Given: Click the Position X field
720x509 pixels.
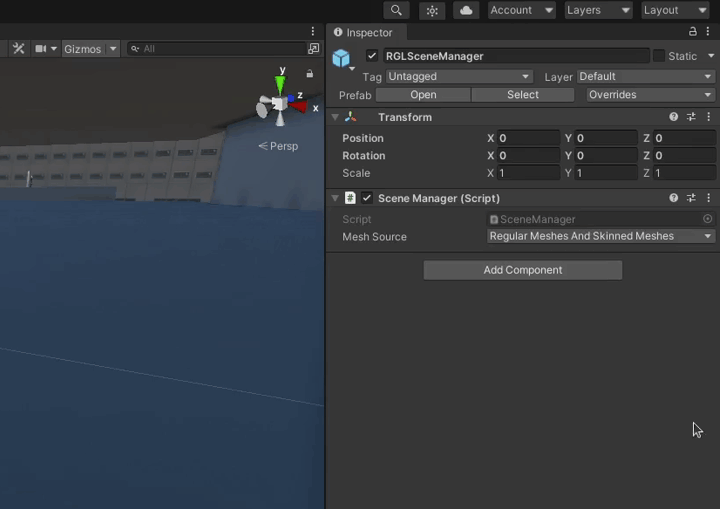Looking at the screenshot, I should pyautogui.click(x=528, y=138).
